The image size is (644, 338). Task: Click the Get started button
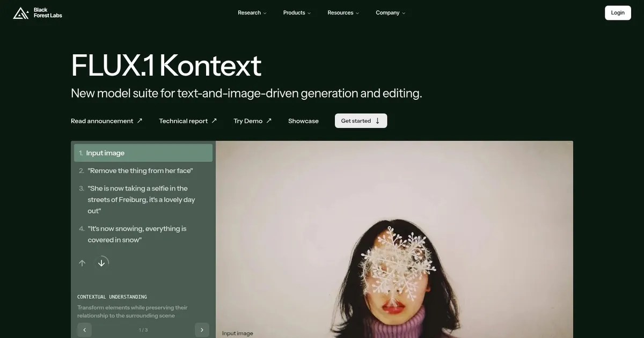[x=361, y=121]
